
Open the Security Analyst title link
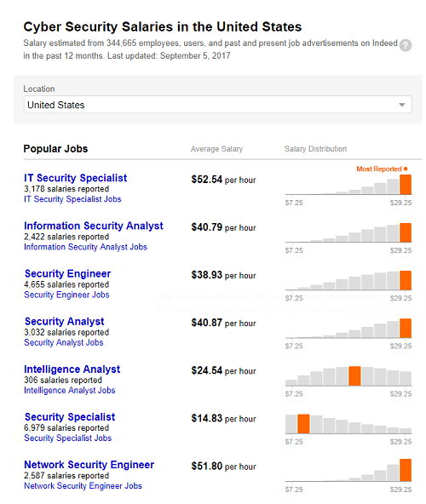point(65,321)
